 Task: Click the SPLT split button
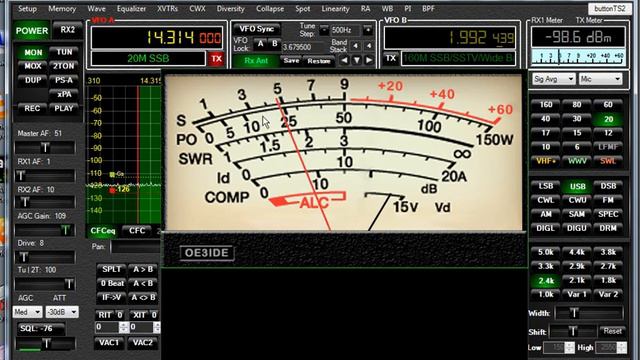pyautogui.click(x=111, y=269)
